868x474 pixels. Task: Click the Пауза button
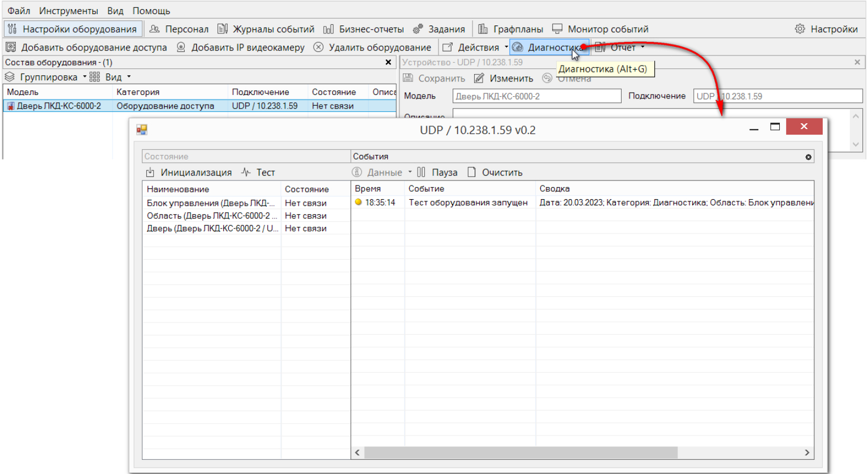pyautogui.click(x=437, y=173)
